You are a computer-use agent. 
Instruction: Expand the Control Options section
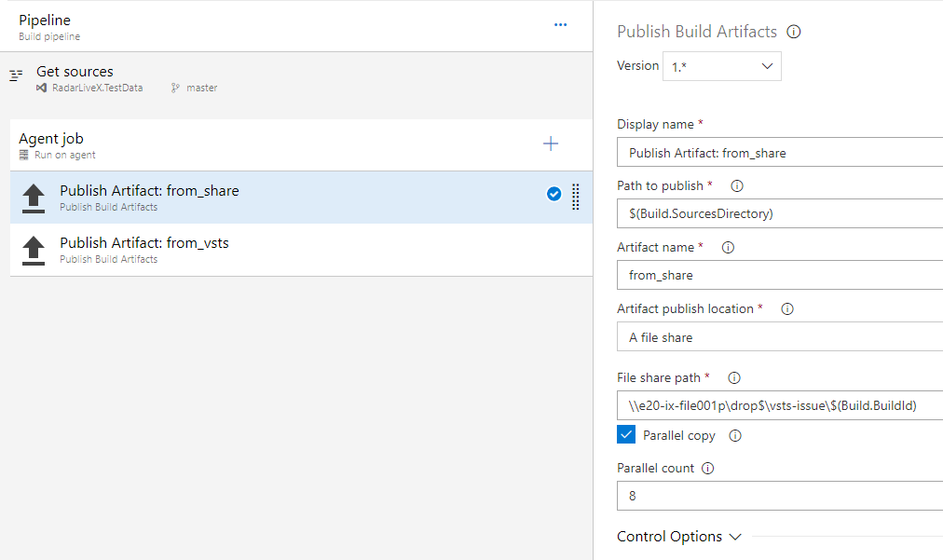click(x=679, y=537)
